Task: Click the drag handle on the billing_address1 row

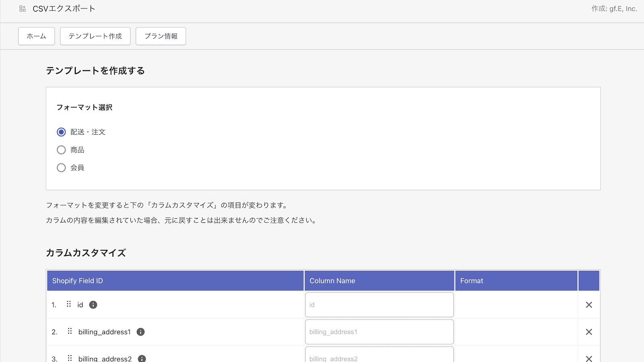Action: tap(69, 332)
